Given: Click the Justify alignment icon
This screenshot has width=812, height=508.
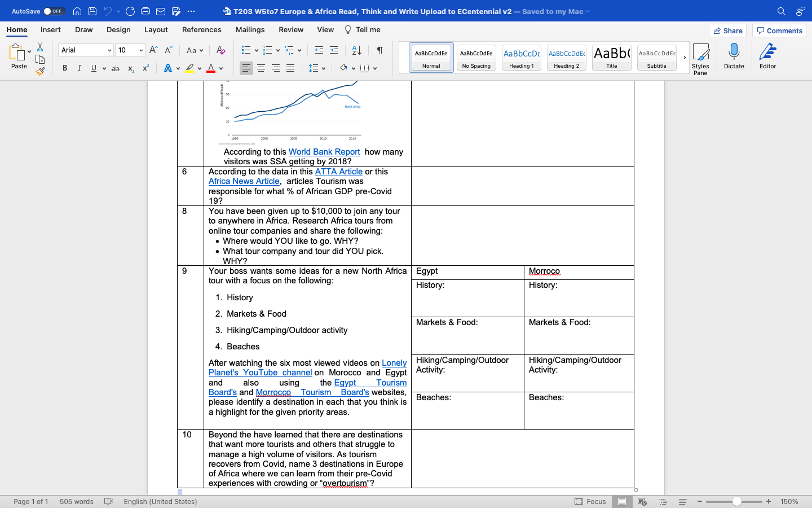Looking at the screenshot, I should point(290,68).
